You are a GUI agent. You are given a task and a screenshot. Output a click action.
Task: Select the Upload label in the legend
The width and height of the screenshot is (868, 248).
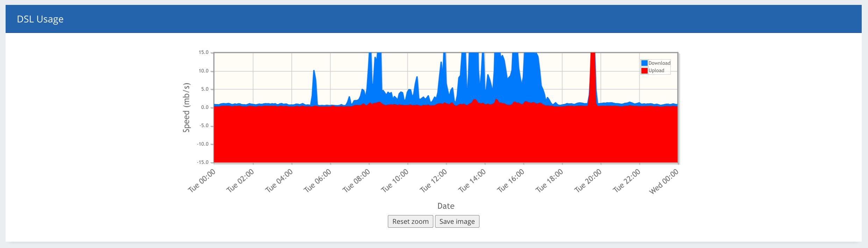(x=656, y=70)
